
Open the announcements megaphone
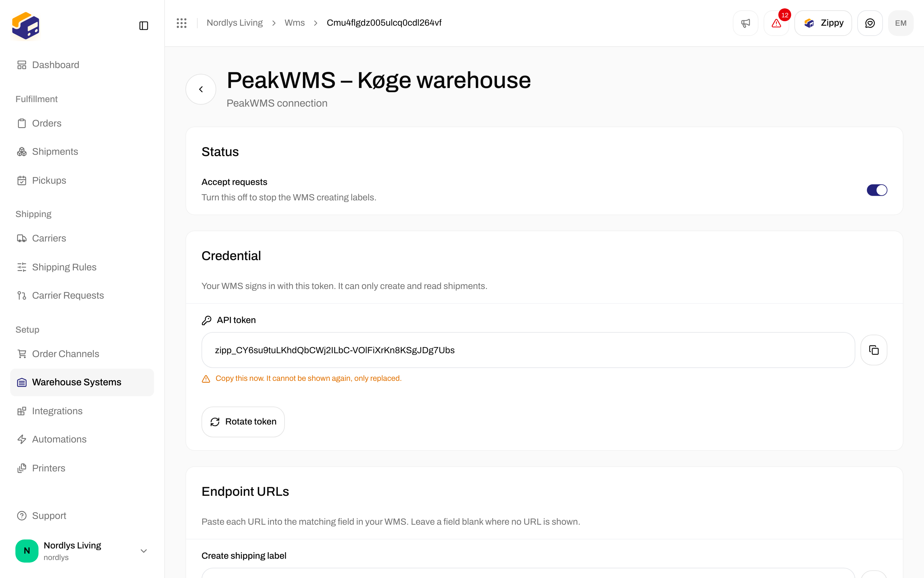[x=745, y=23]
